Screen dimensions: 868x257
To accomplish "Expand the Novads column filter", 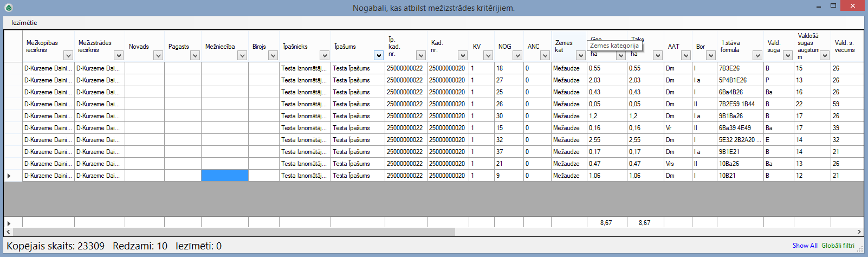I will [x=158, y=55].
